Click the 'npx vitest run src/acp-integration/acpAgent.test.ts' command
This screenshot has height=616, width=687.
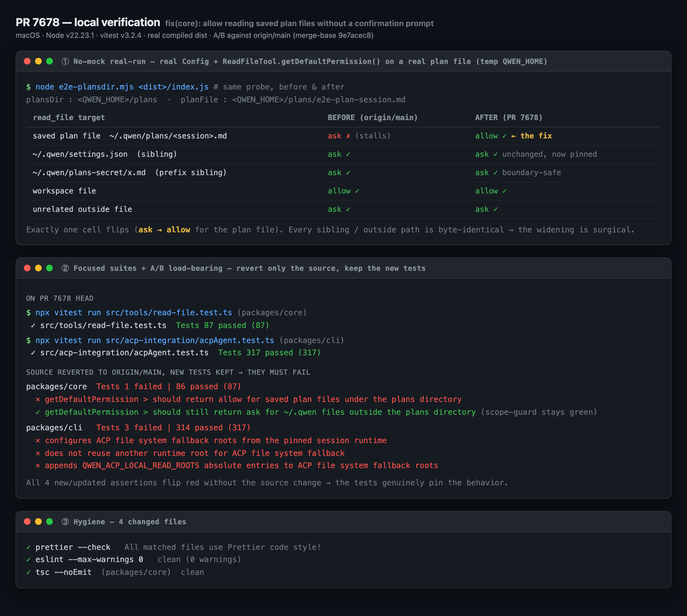(155, 340)
